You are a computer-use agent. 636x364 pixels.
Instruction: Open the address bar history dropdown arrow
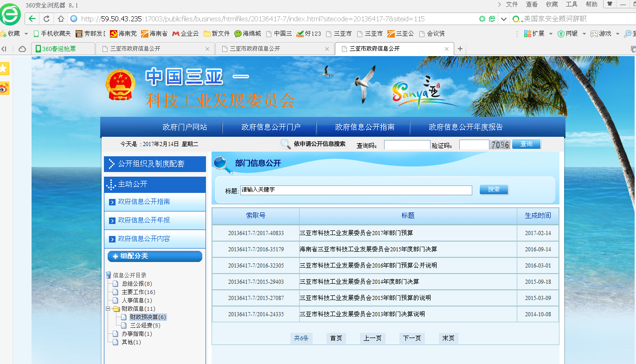pos(504,19)
